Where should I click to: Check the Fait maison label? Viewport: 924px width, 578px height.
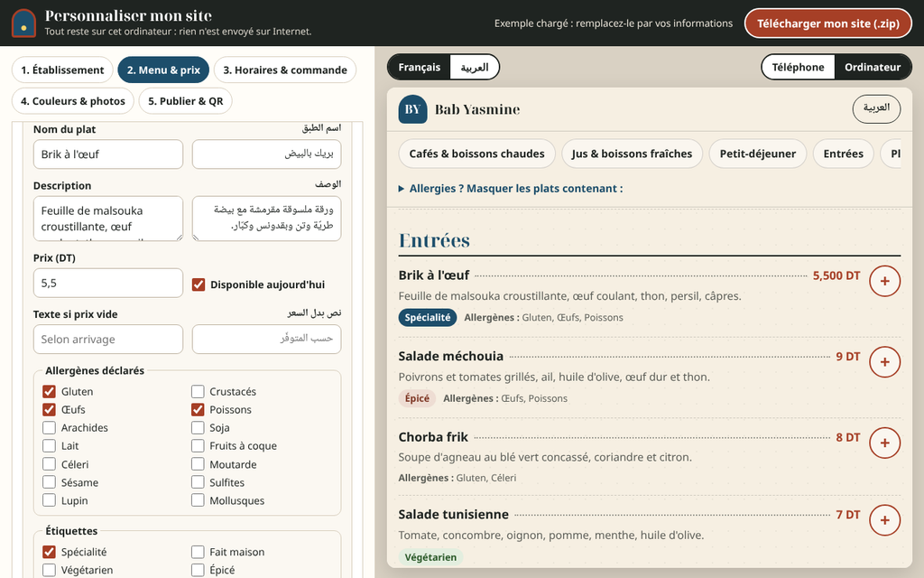pyautogui.click(x=198, y=552)
